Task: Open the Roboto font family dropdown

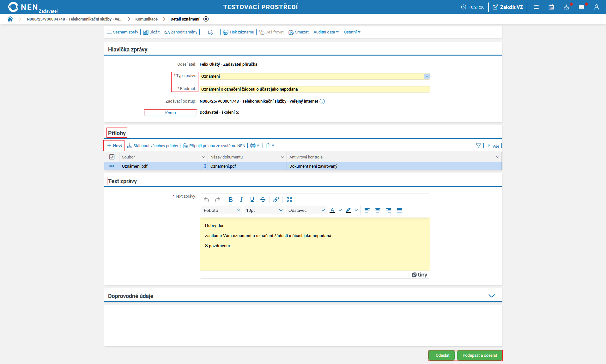Action: [222, 210]
